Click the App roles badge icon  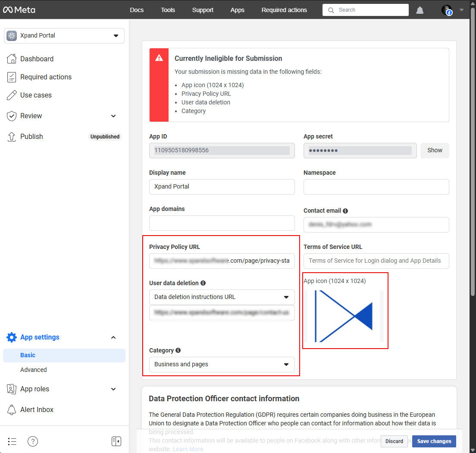(x=12, y=389)
